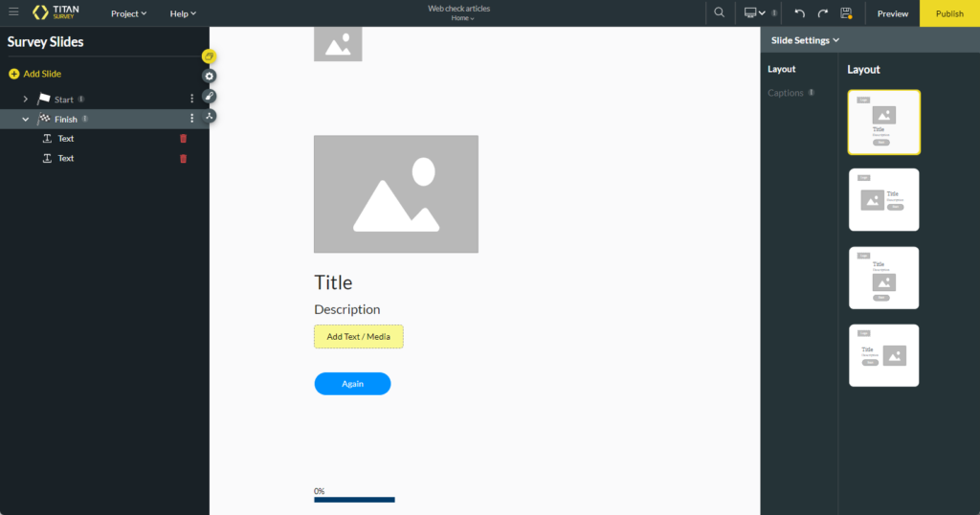Undo the last action
Image resolution: width=980 pixels, height=515 pixels.
799,13
